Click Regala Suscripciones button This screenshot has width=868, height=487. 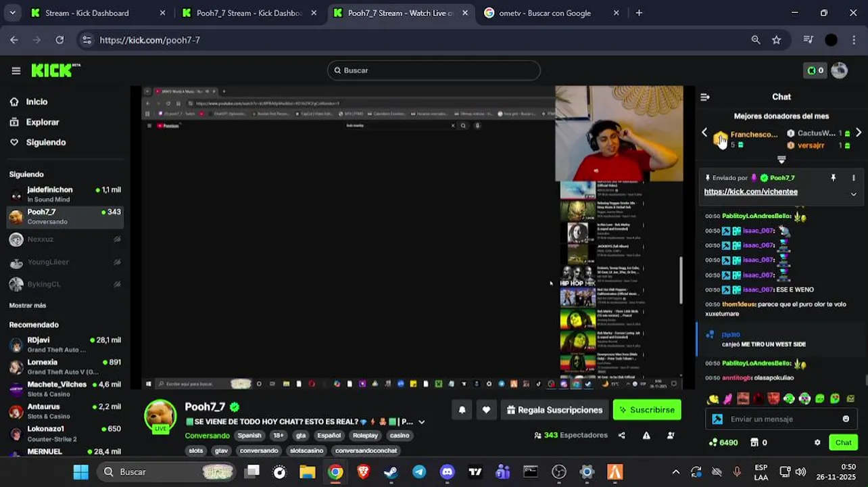554,410
